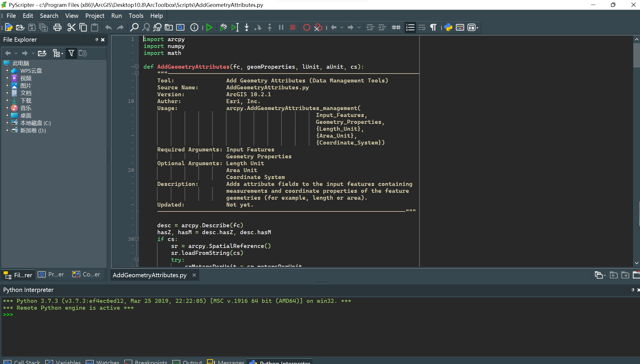This screenshot has width=640, height=364.
Task: Toggle the File Explorer filter button
Action: tap(71, 53)
